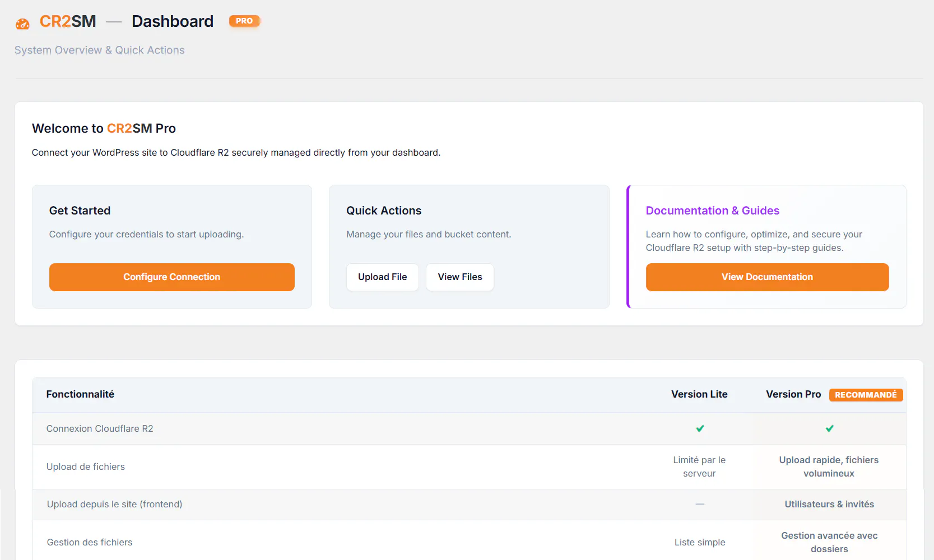This screenshot has height=560, width=934.
Task: Click the Dashboard heading text
Action: (173, 21)
